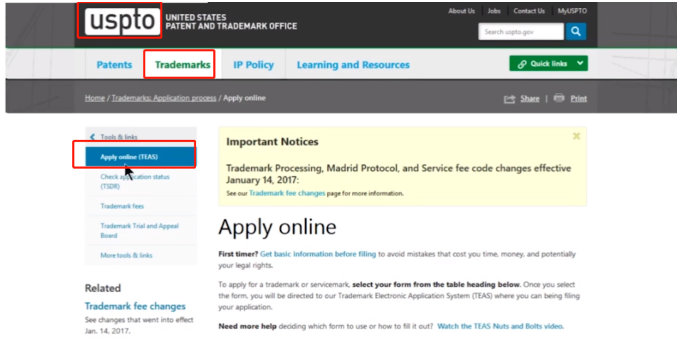This screenshot has width=679, height=360.
Task: Open Get basic information before filing
Action: [318, 254]
